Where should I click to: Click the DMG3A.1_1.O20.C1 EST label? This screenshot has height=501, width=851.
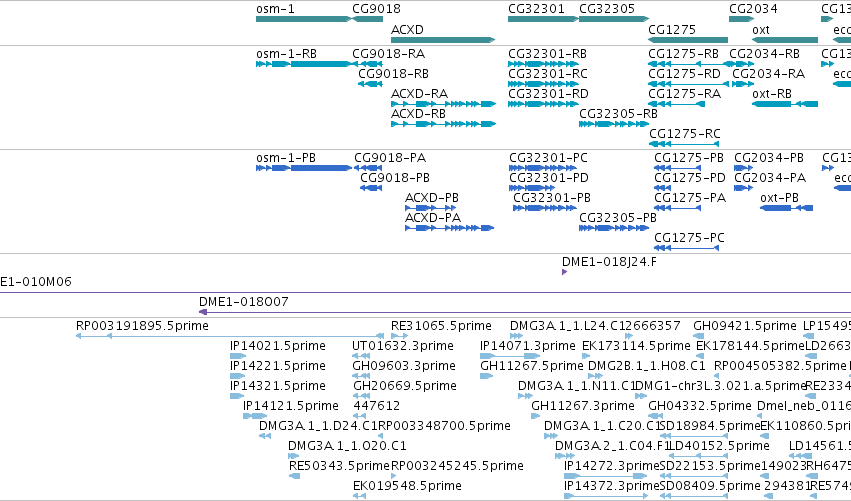[x=347, y=446]
